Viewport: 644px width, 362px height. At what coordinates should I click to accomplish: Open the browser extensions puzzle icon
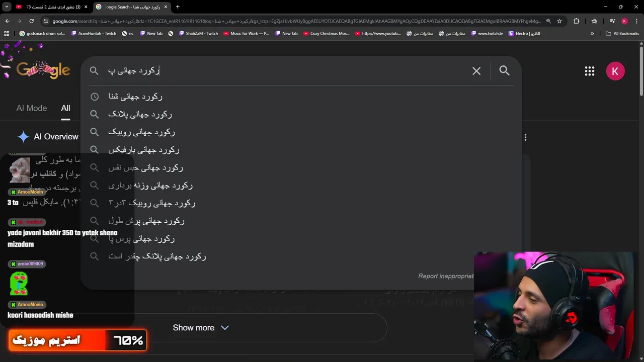pyautogui.click(x=577, y=21)
